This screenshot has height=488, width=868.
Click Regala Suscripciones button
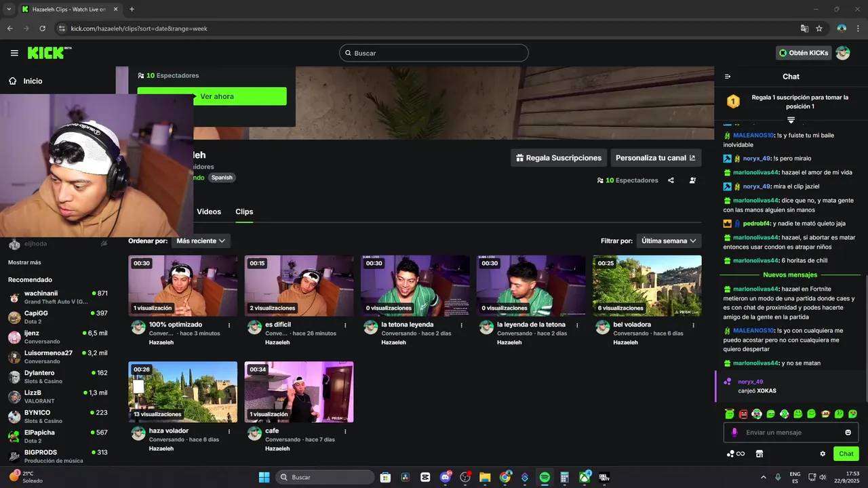point(559,158)
